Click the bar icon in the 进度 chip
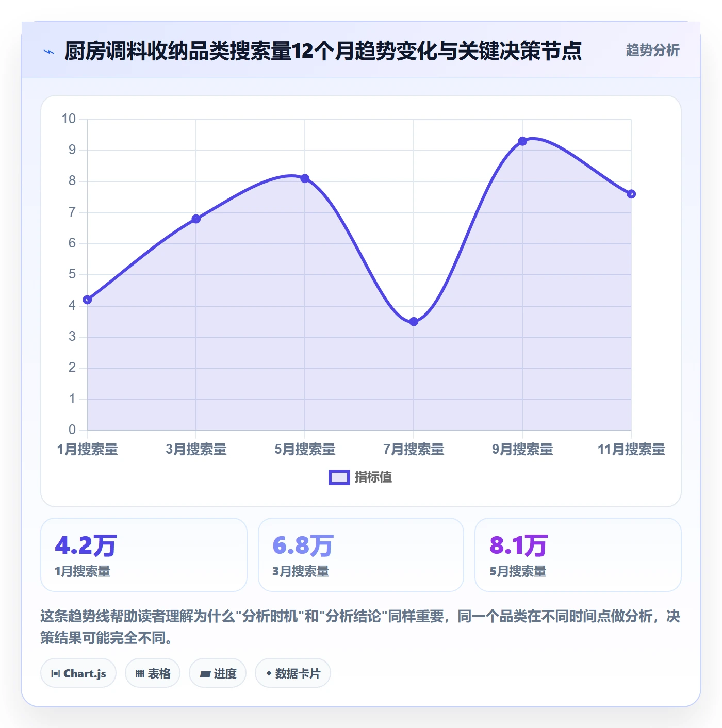Screen dimensions: 722x728 (x=205, y=674)
